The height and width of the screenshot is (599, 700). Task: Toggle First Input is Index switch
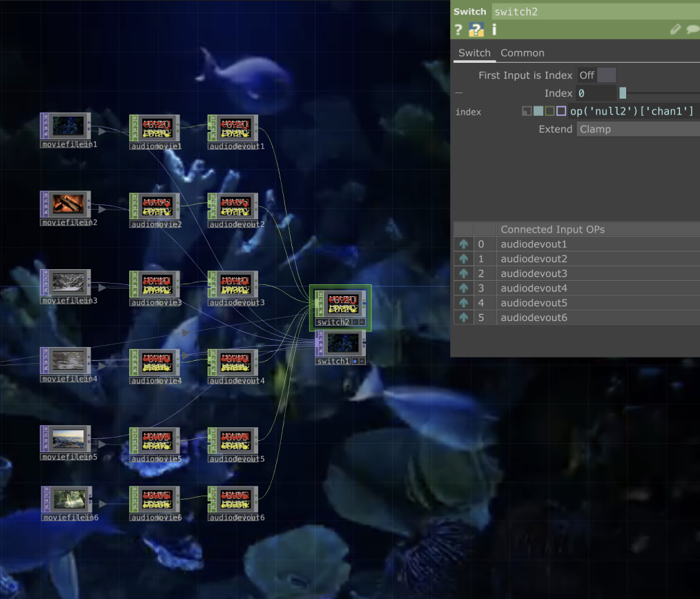[x=596, y=75]
